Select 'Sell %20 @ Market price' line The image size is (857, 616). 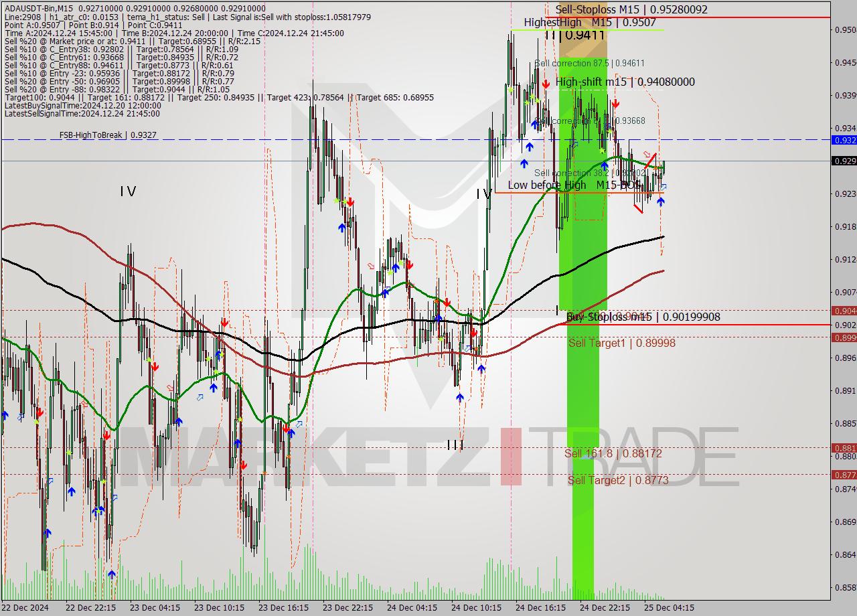[133, 41]
